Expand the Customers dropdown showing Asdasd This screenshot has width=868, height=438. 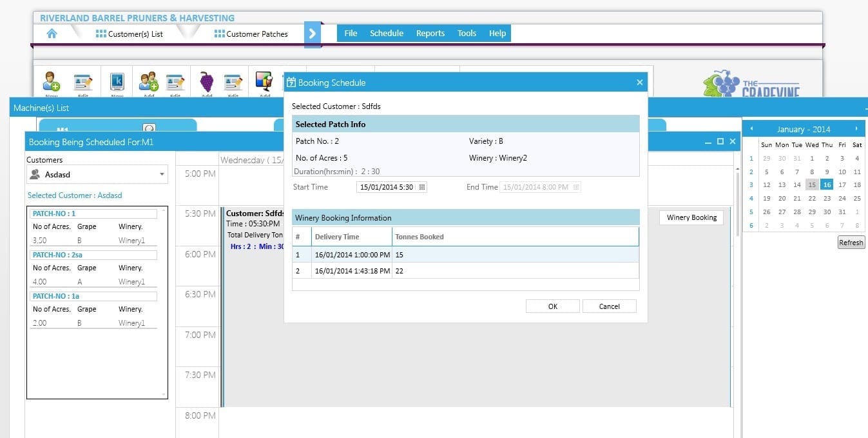pos(161,174)
